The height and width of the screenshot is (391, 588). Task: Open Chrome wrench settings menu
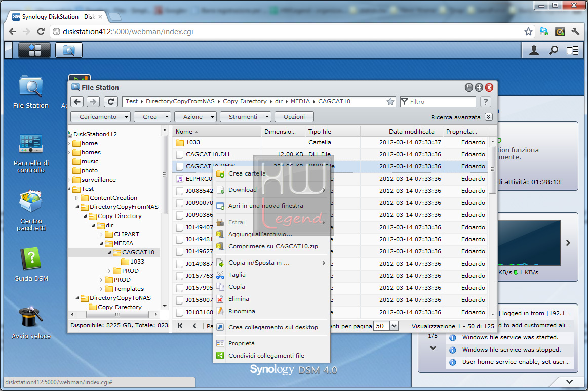[576, 32]
